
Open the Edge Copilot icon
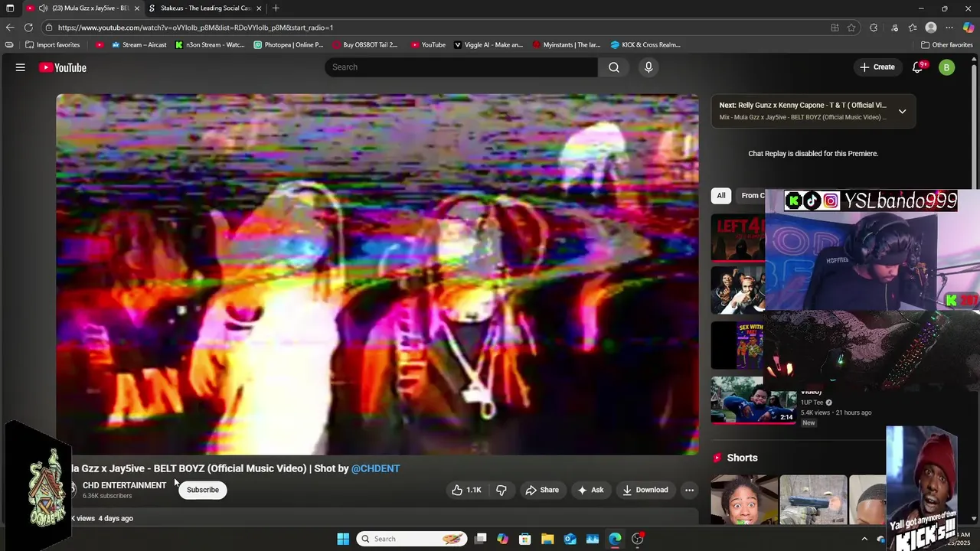(969, 28)
